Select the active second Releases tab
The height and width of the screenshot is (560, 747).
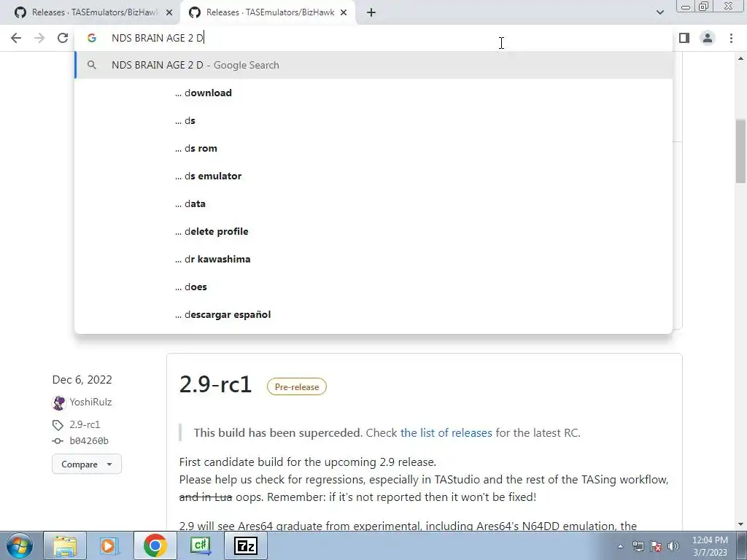point(267,13)
